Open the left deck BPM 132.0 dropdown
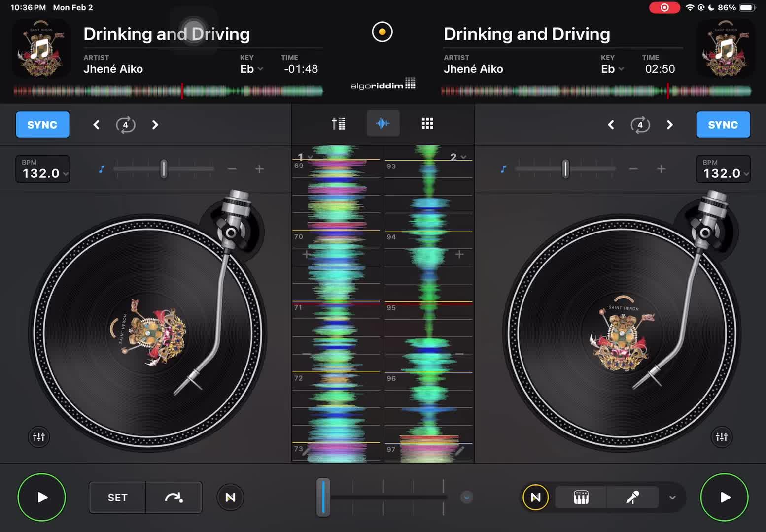 (43, 169)
